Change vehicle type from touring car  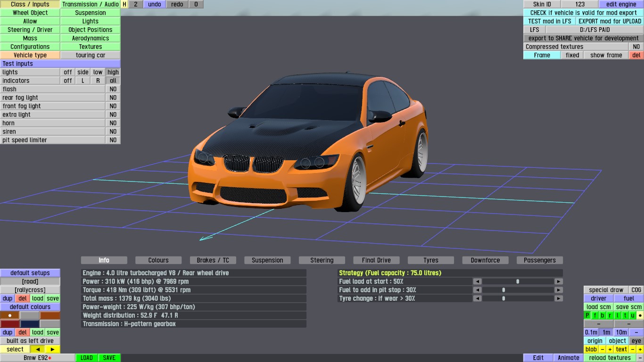click(91, 55)
